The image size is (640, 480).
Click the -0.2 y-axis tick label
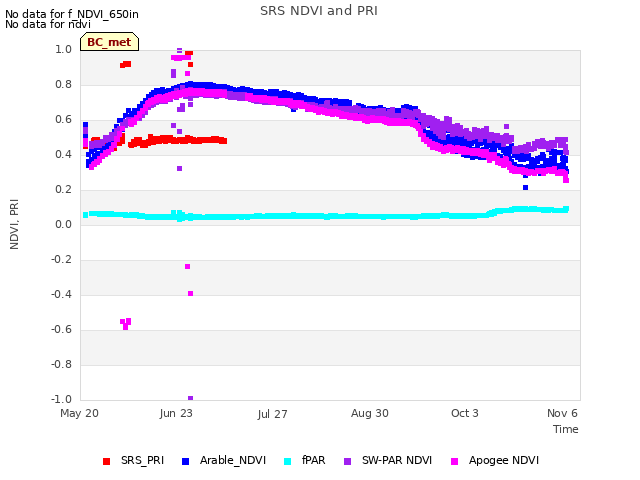(62, 260)
